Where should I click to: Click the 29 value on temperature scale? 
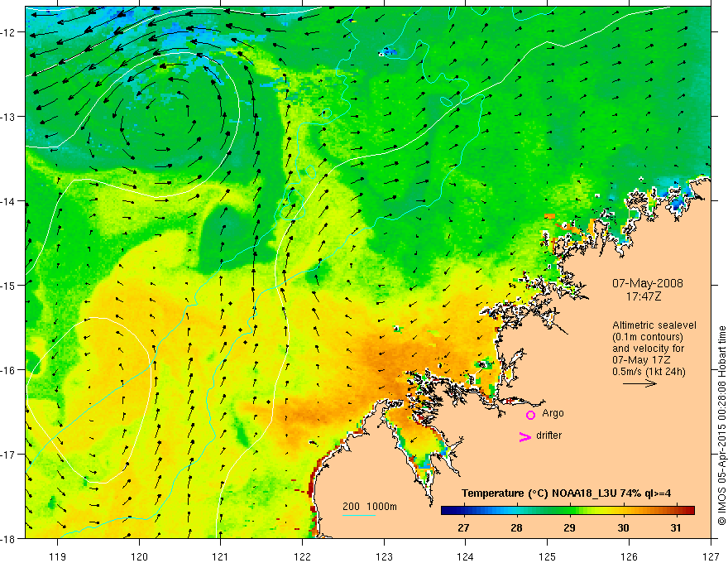[569, 527]
